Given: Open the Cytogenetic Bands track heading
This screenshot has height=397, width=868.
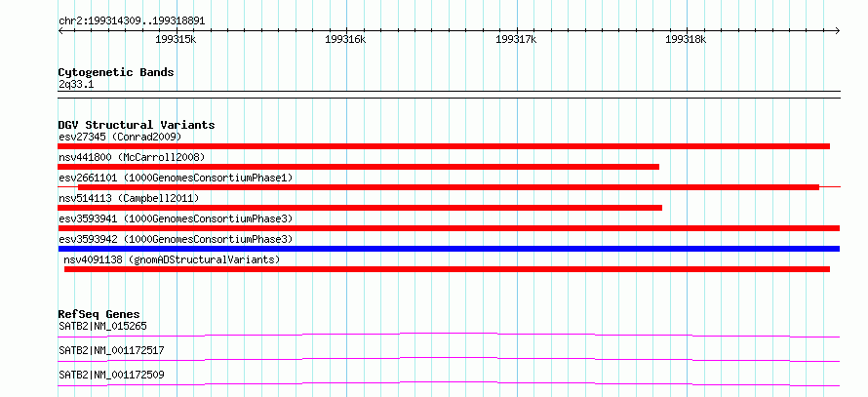Looking at the screenshot, I should (116, 72).
